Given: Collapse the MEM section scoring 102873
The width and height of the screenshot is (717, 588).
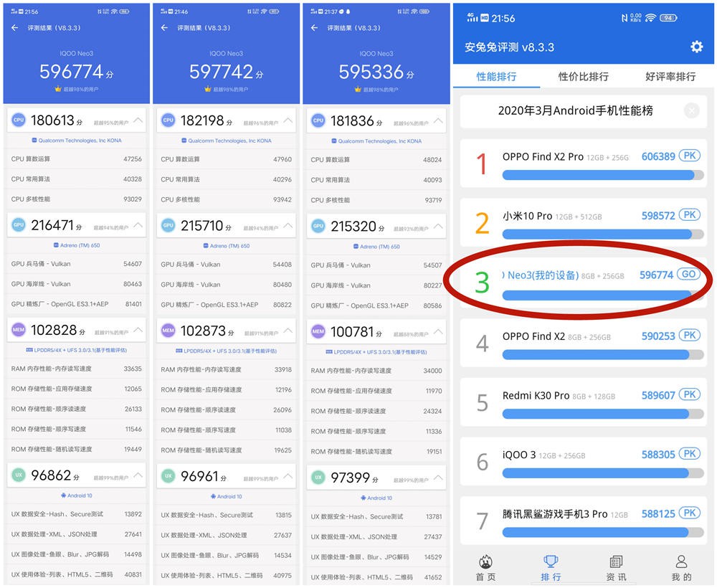Looking at the screenshot, I should (x=288, y=330).
